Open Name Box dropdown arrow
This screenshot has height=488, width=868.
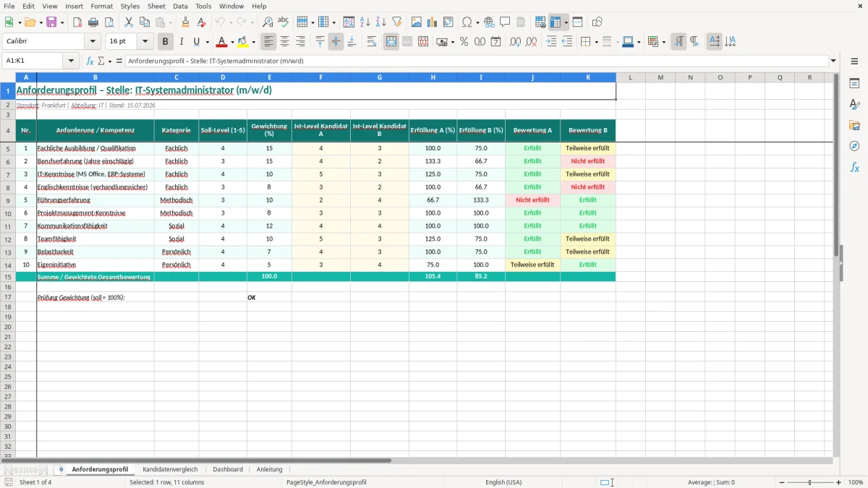[x=72, y=61]
